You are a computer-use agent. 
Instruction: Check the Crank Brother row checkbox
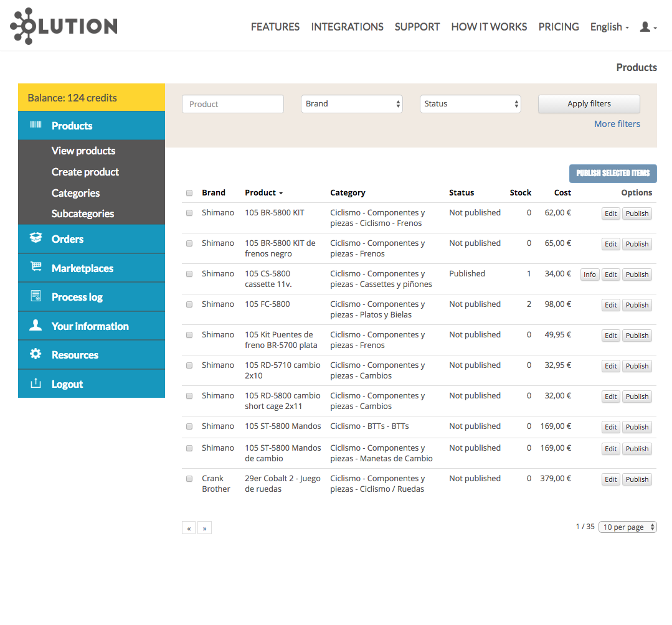click(x=189, y=479)
